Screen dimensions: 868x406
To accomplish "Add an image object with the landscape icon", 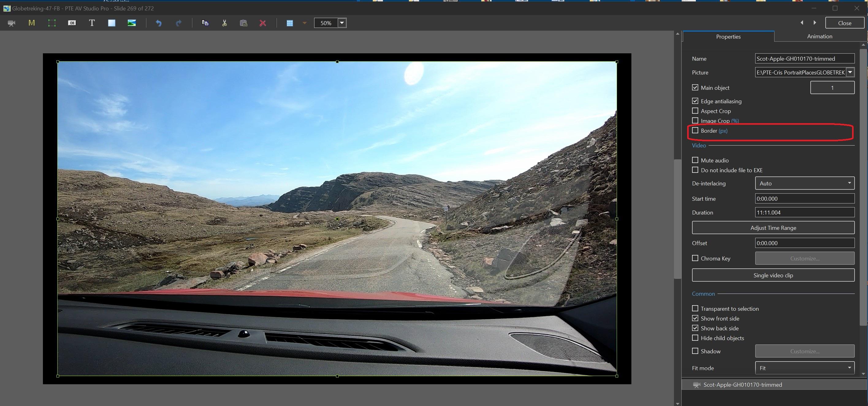I will tap(132, 23).
